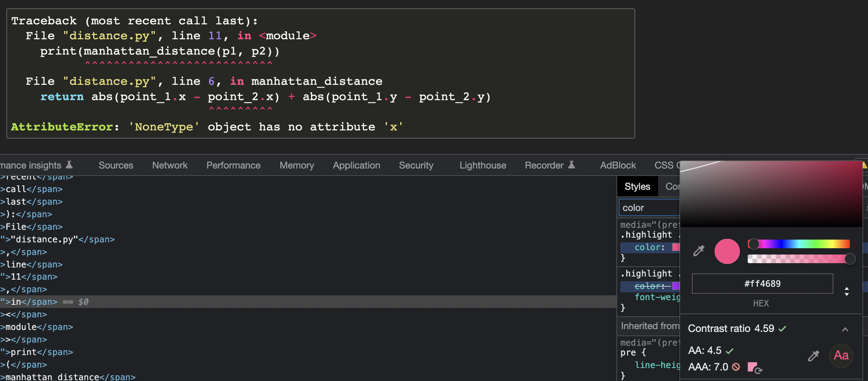The width and height of the screenshot is (868, 381).
Task: Click 'NoneType' string in error message
Action: pyautogui.click(x=164, y=127)
